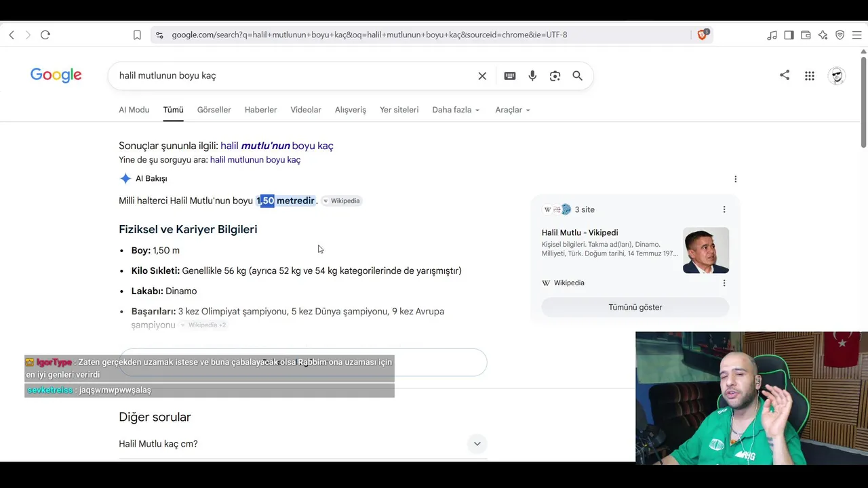Open Brave Shields lion icon

coord(703,35)
